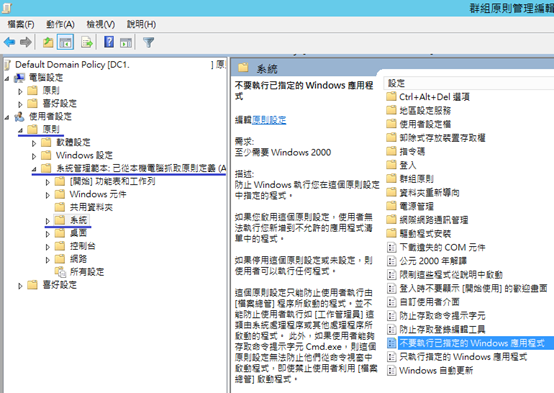Open the 檢視(V) menu
Image resolution: width=554 pixels, height=393 pixels.
[x=101, y=24]
